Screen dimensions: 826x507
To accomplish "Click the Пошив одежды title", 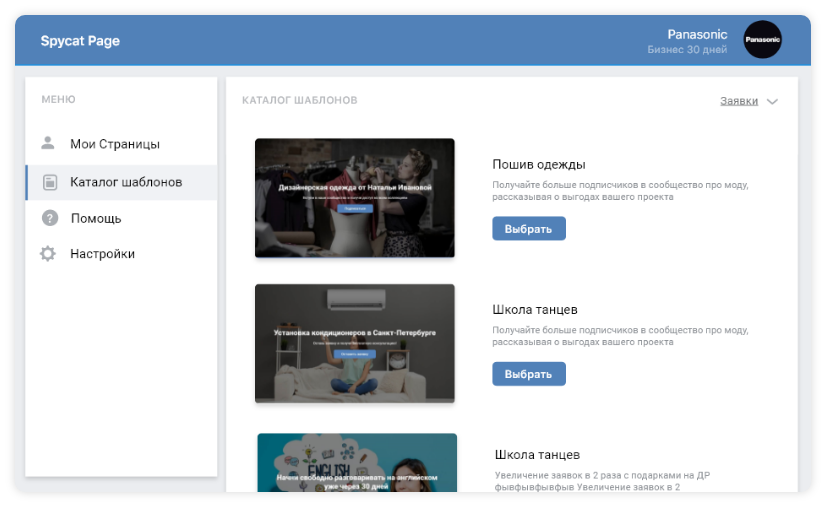I will (x=539, y=164).
